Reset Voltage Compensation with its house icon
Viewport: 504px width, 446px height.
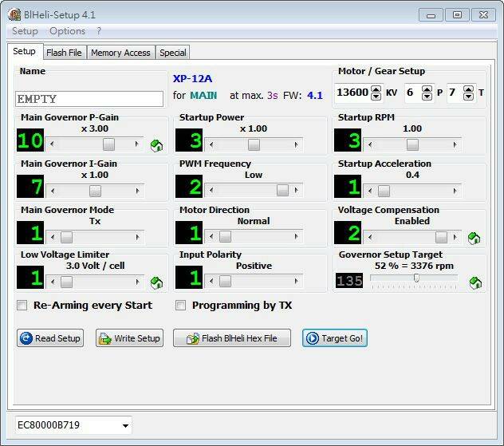tap(474, 239)
